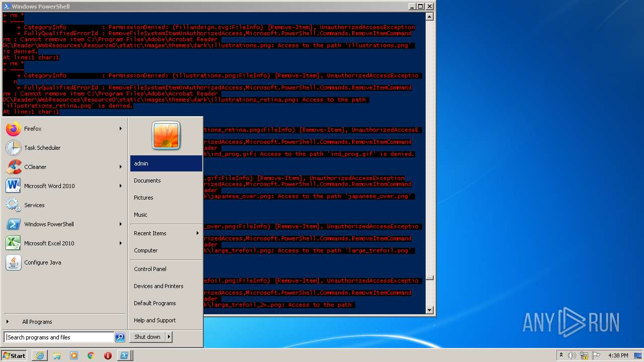Click the Start button

click(x=14, y=355)
